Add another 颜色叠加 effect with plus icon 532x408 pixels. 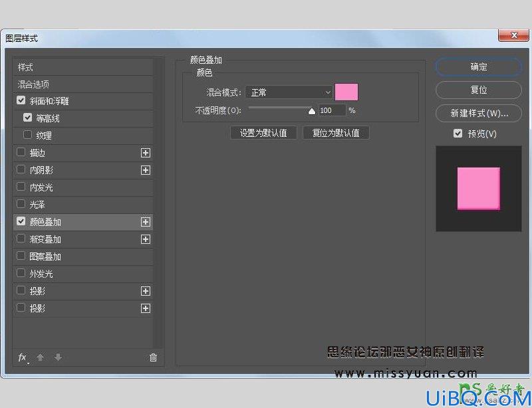pos(146,222)
